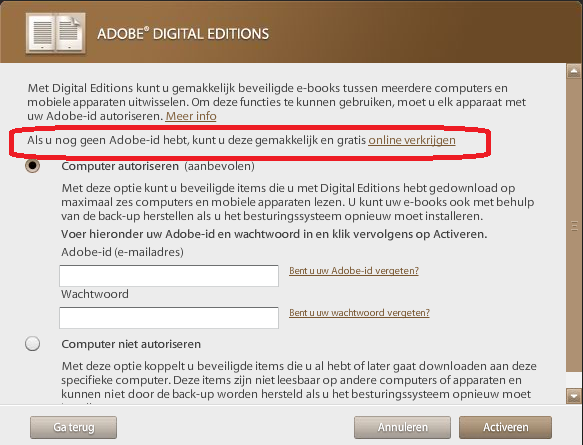
Task: Click the Adobe Digital Editions book icon
Action: click(56, 33)
